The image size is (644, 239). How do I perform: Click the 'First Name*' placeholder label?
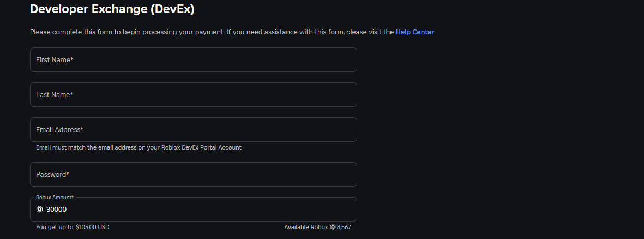(55, 60)
